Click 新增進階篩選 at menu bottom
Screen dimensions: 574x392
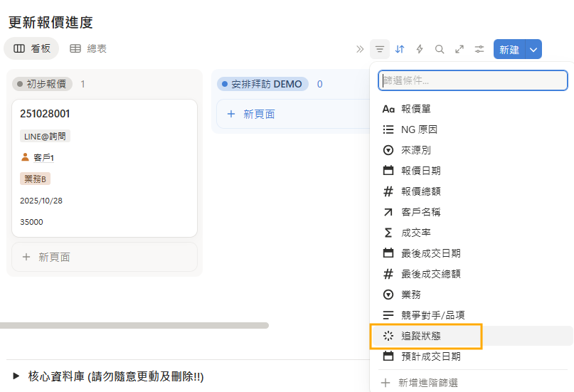coord(429,383)
